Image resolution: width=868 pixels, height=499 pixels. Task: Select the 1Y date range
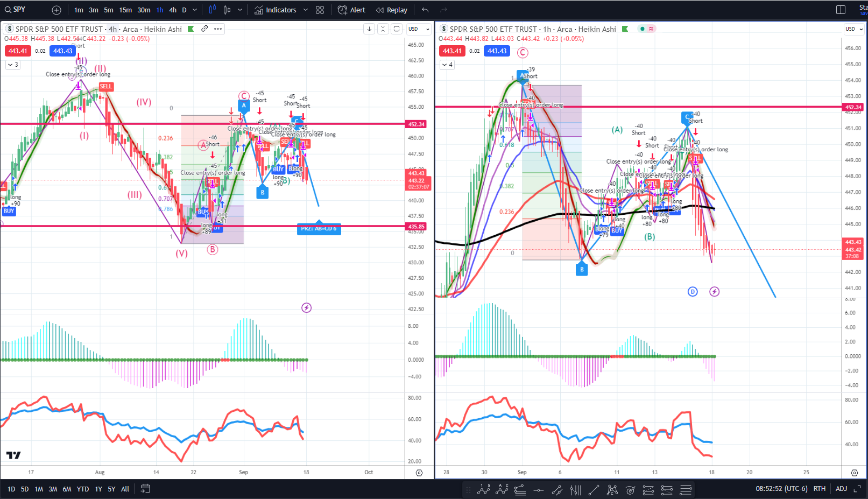98,489
